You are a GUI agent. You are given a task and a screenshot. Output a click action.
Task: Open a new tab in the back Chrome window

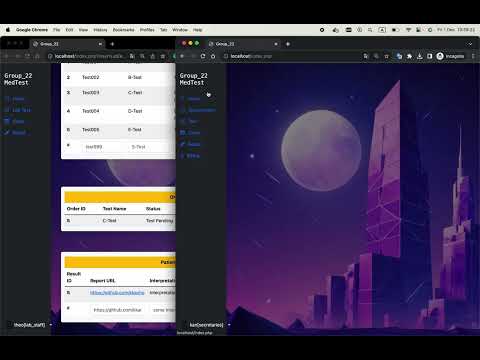coord(112,44)
